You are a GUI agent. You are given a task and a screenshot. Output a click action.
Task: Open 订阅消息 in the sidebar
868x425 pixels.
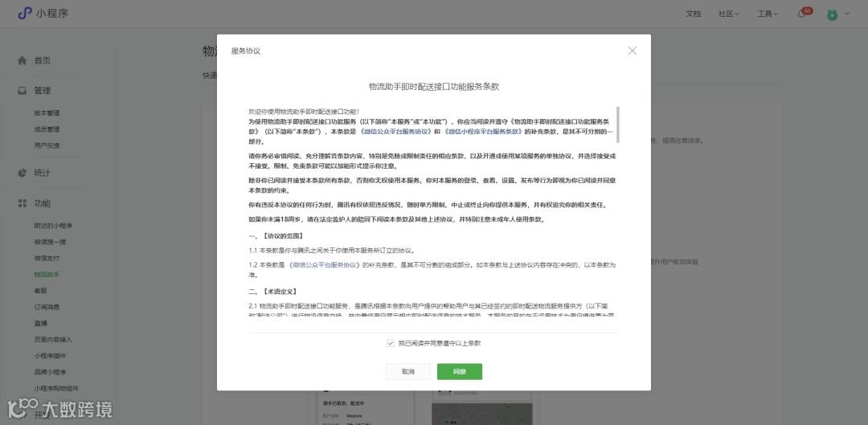pyautogui.click(x=47, y=307)
